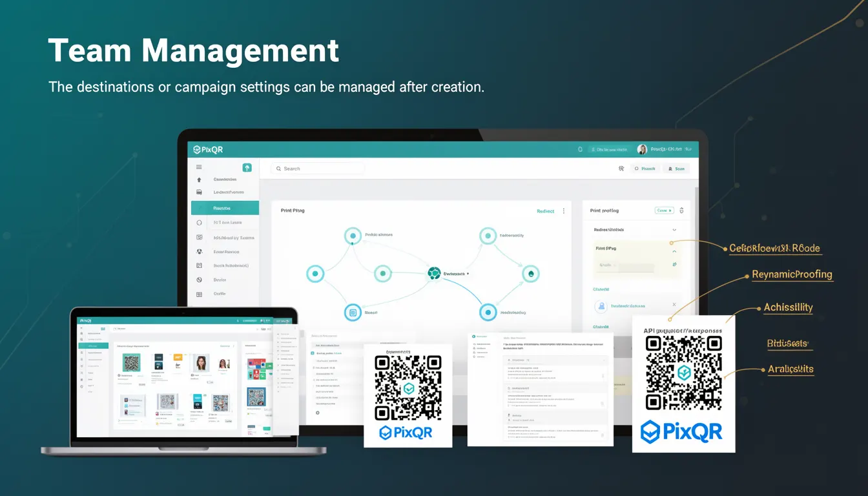Click the text field inside the Print PPag card

625,266
